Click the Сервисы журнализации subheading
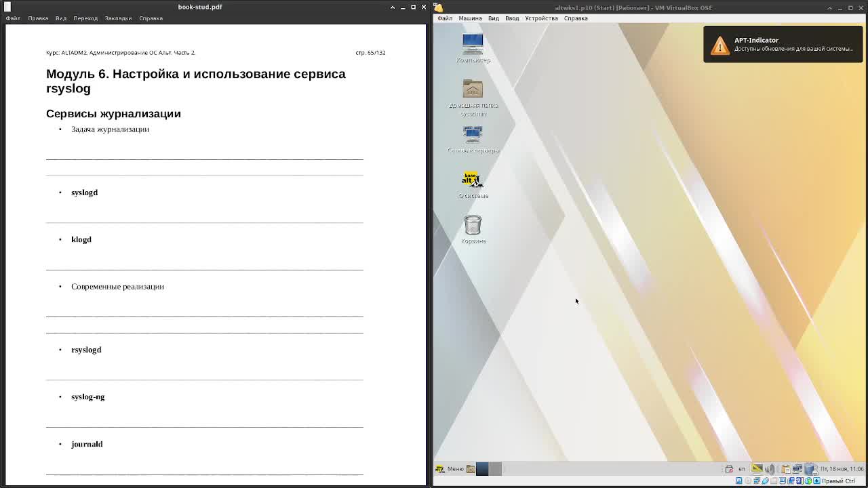 (113, 113)
